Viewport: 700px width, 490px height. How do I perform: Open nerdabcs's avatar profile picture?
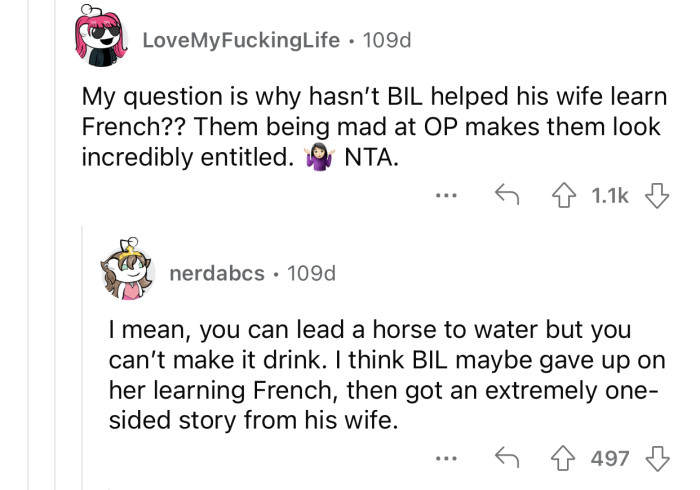point(129,274)
